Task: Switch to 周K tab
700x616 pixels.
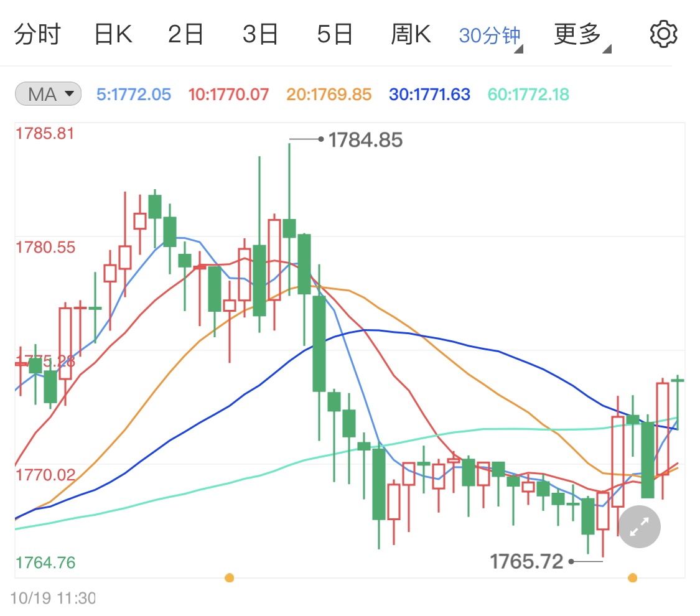Action: tap(411, 34)
